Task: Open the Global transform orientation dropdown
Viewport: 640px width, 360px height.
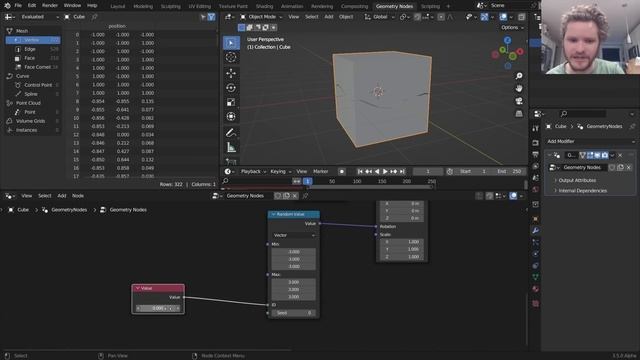Action: click(379, 17)
